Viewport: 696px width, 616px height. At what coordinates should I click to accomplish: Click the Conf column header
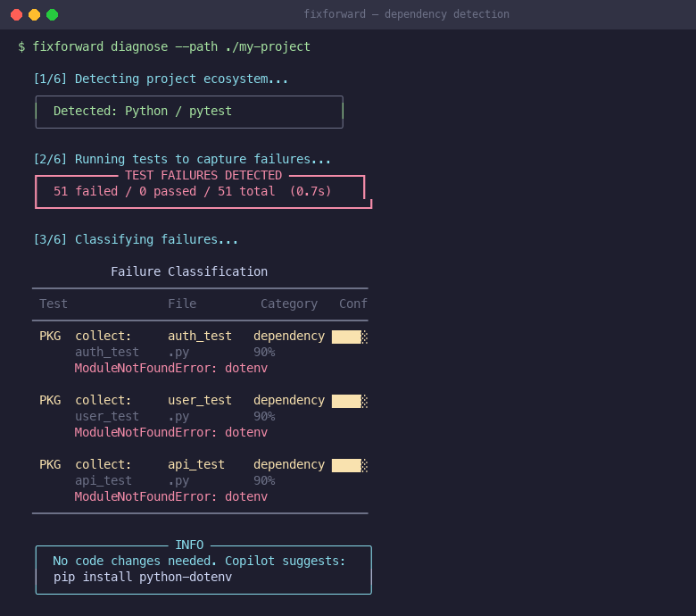[352, 304]
